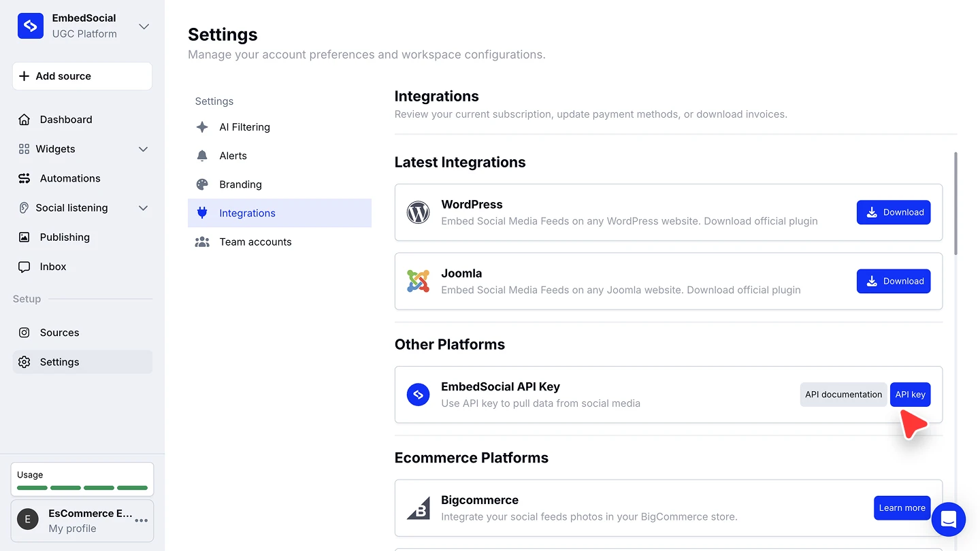The image size is (980, 551).
Task: Click the EmbedSocial API Key title
Action: point(500,386)
